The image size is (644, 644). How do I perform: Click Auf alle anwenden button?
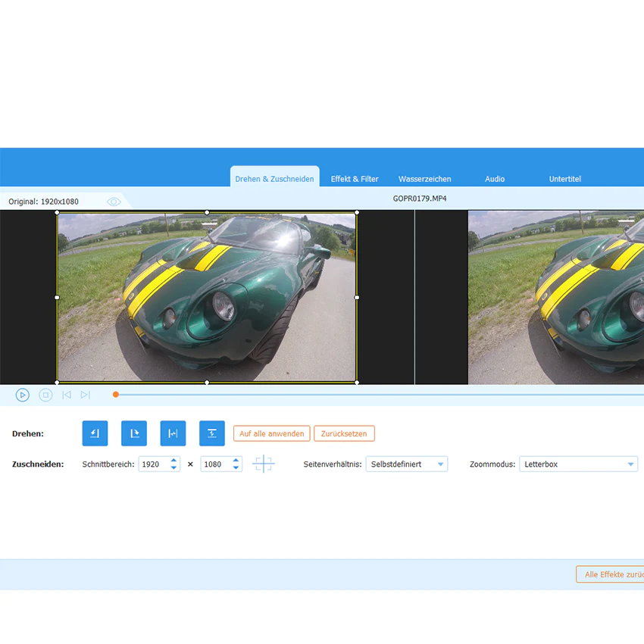[271, 433]
